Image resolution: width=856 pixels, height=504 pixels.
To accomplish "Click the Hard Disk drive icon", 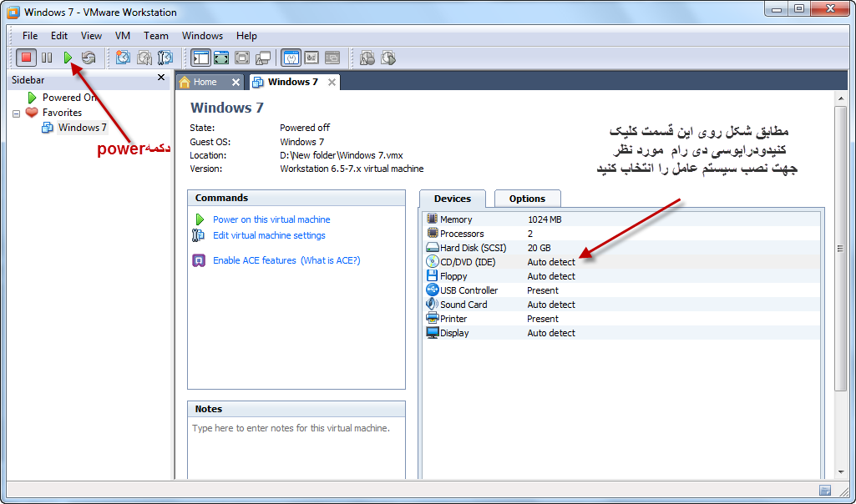I will point(433,248).
